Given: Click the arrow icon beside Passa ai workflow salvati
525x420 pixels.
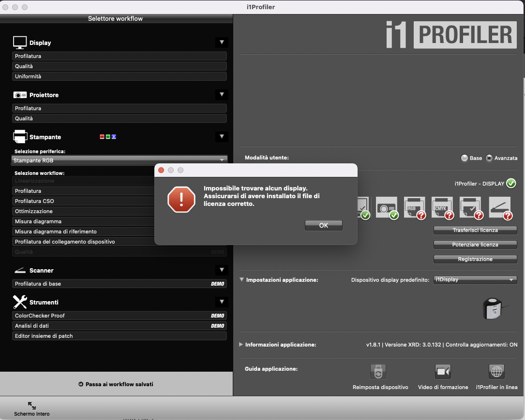Looking at the screenshot, I should click(81, 384).
